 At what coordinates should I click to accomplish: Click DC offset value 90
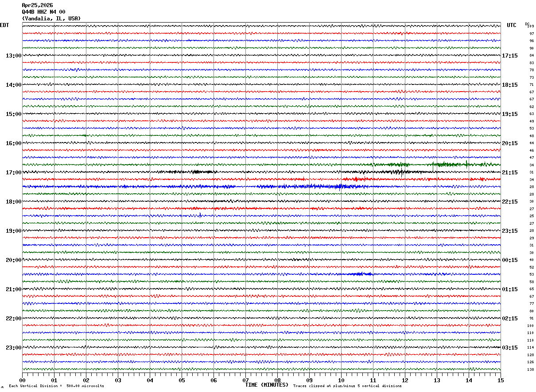click(532, 48)
